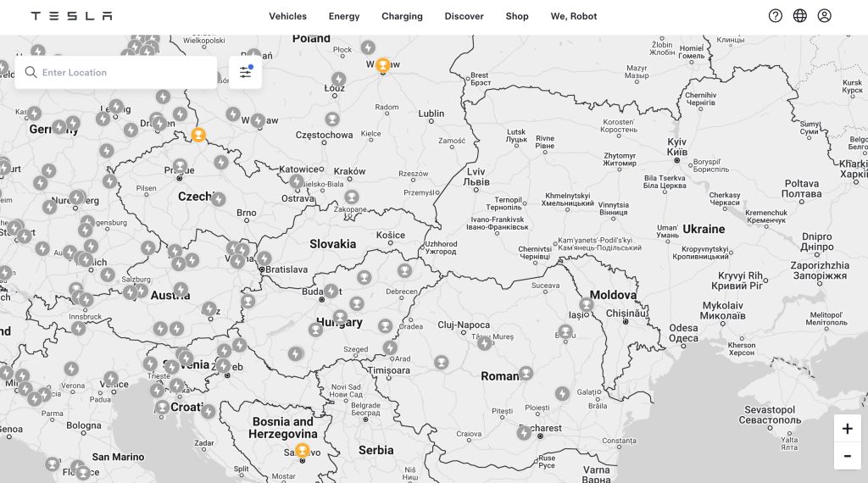Click the Kyiv city label
Viewport: 868px width, 483px height.
pos(676,147)
